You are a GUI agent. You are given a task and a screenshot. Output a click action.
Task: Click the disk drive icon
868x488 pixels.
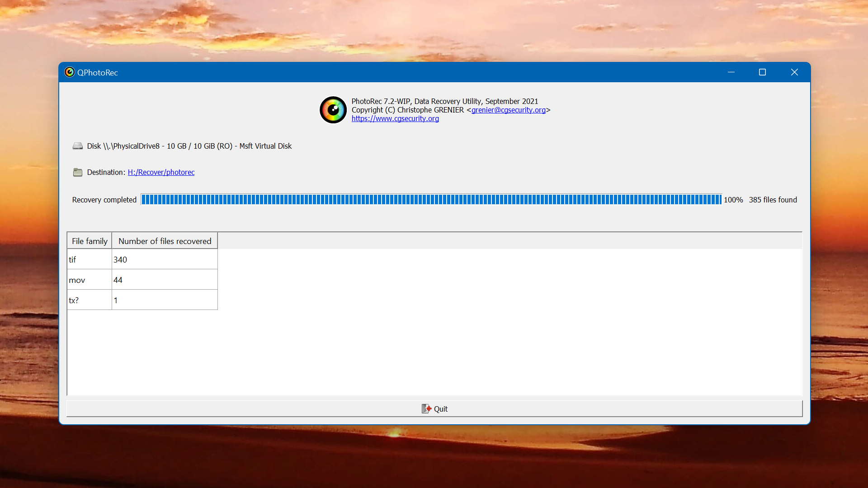click(x=78, y=146)
